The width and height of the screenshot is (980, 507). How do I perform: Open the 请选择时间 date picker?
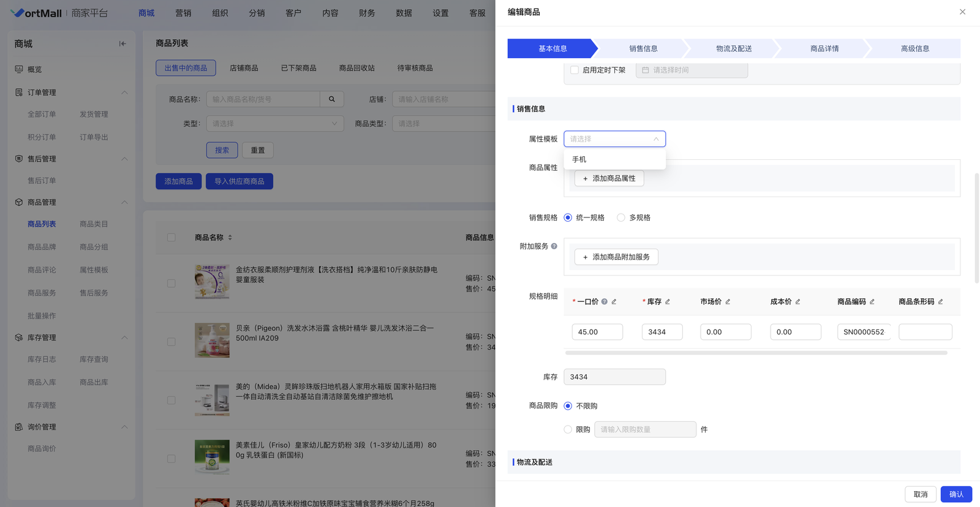[692, 70]
